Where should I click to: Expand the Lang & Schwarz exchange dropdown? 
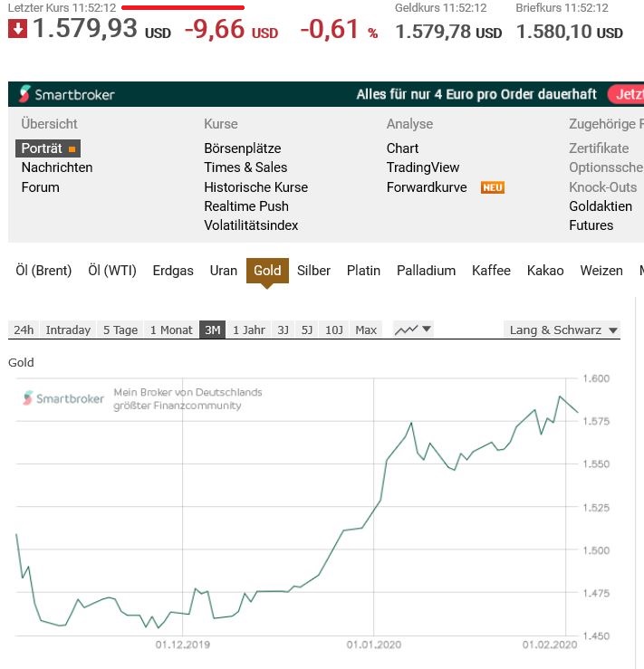[x=562, y=330]
